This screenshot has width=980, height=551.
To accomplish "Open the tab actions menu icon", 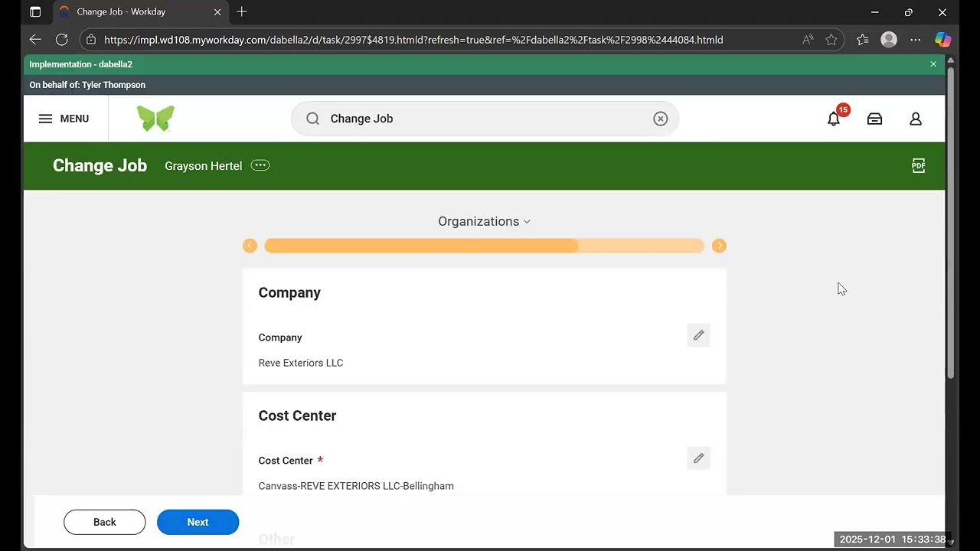I will (35, 12).
